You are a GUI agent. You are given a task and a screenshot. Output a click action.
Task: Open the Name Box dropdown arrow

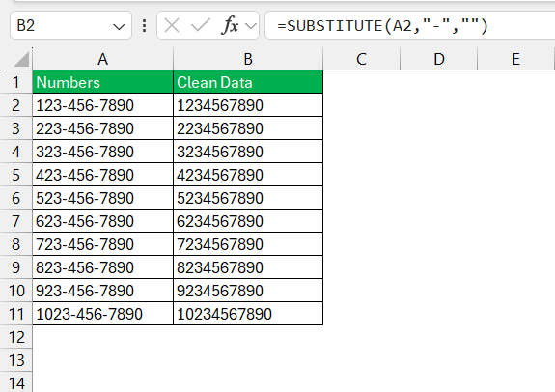pos(119,27)
